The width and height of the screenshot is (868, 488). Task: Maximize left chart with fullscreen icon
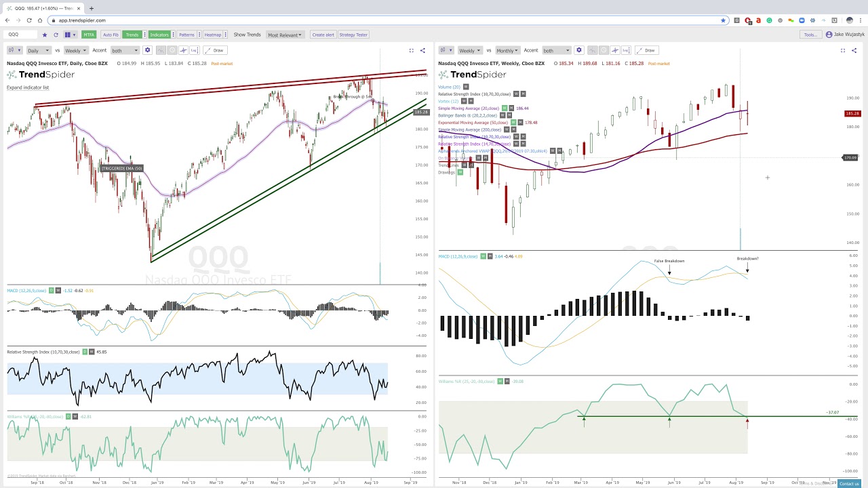[411, 50]
